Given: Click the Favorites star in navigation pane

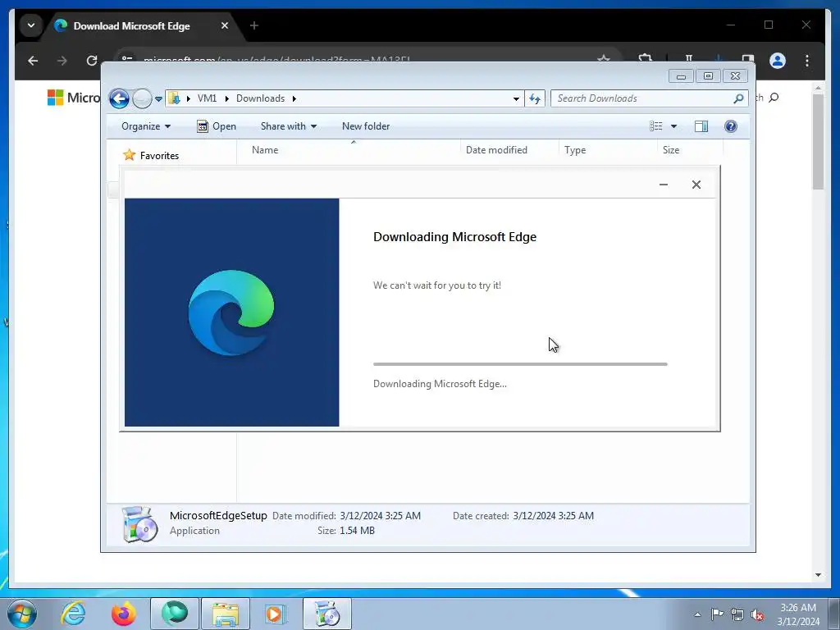Looking at the screenshot, I should (129, 155).
